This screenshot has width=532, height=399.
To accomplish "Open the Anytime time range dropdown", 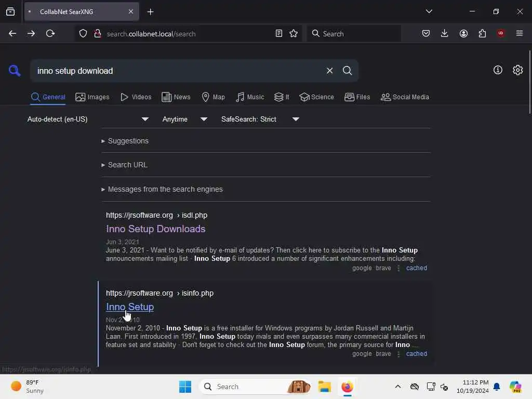I will click(184, 119).
